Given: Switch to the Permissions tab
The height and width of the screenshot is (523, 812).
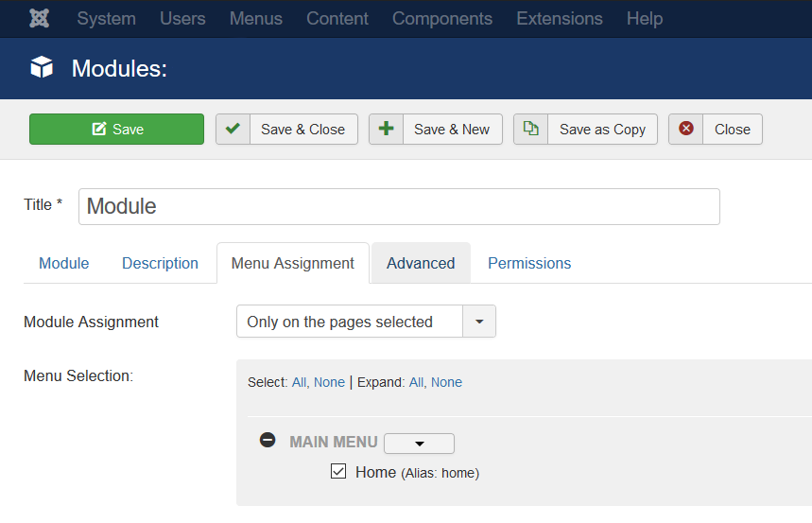Looking at the screenshot, I should [528, 264].
